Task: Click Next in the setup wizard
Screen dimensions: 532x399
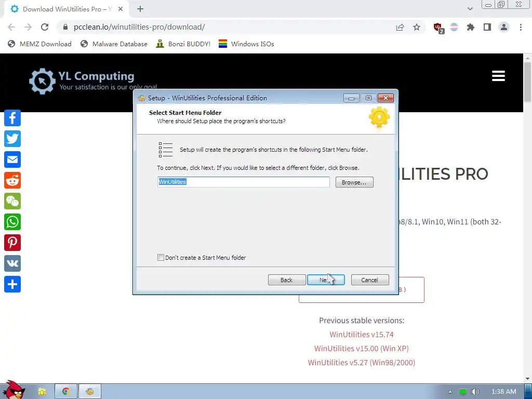Action: (326, 280)
